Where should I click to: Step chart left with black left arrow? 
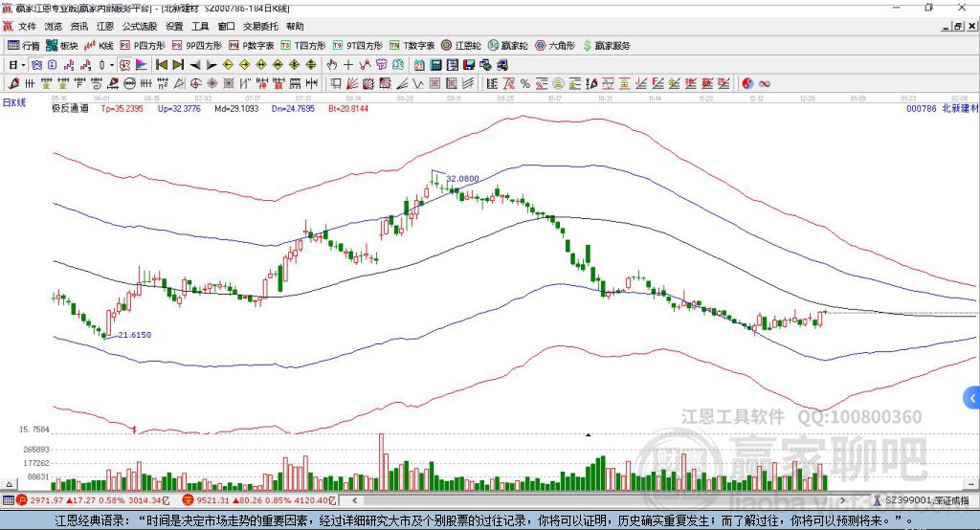tap(195, 65)
